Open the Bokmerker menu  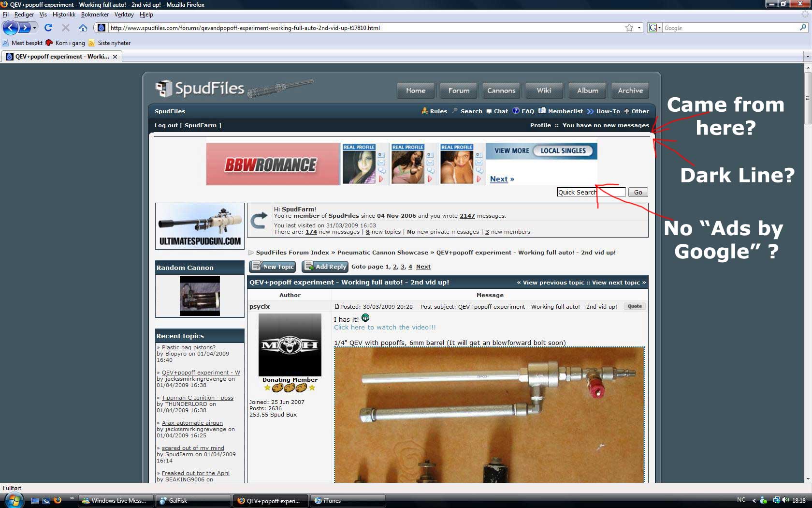click(95, 15)
